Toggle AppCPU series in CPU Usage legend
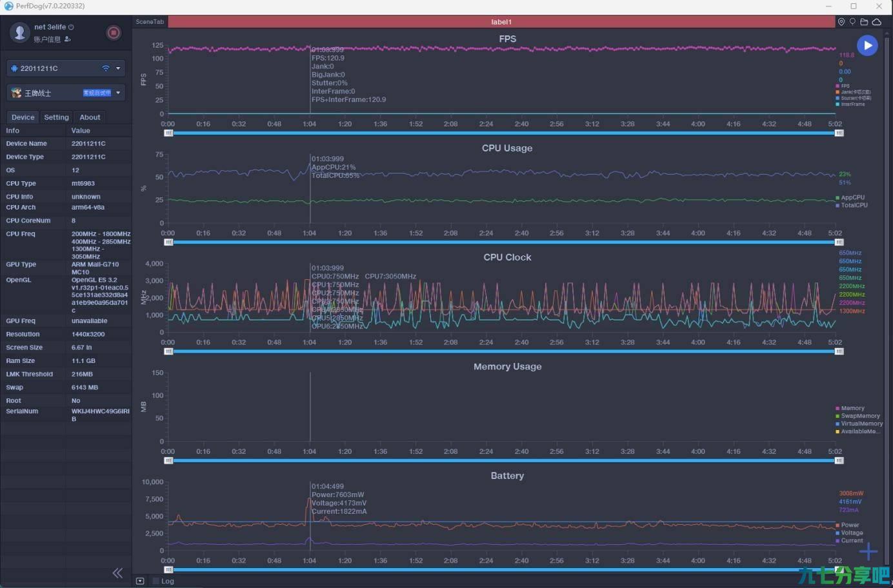Image resolution: width=893 pixels, height=588 pixels. tap(850, 198)
